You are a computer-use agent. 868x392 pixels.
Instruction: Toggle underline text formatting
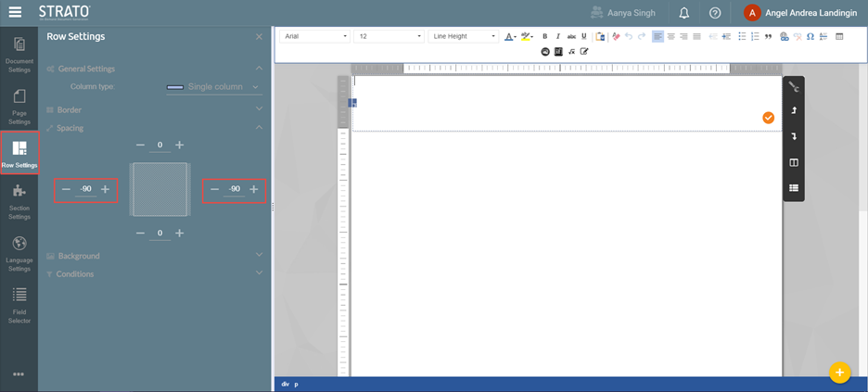[583, 37]
